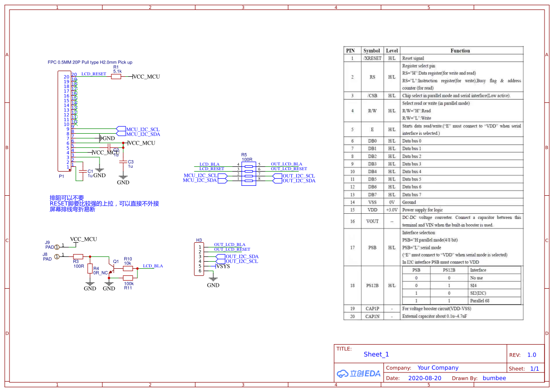The height and width of the screenshot is (392, 554).
Task: Select the VSYS net label on H3
Action: [x=223, y=266]
